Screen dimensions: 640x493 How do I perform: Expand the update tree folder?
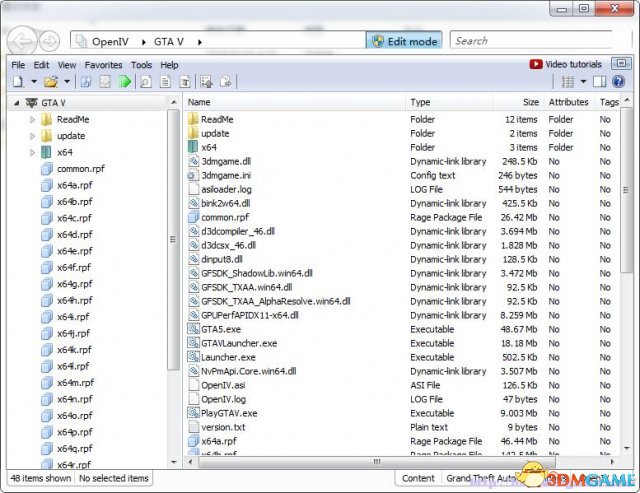click(x=32, y=136)
